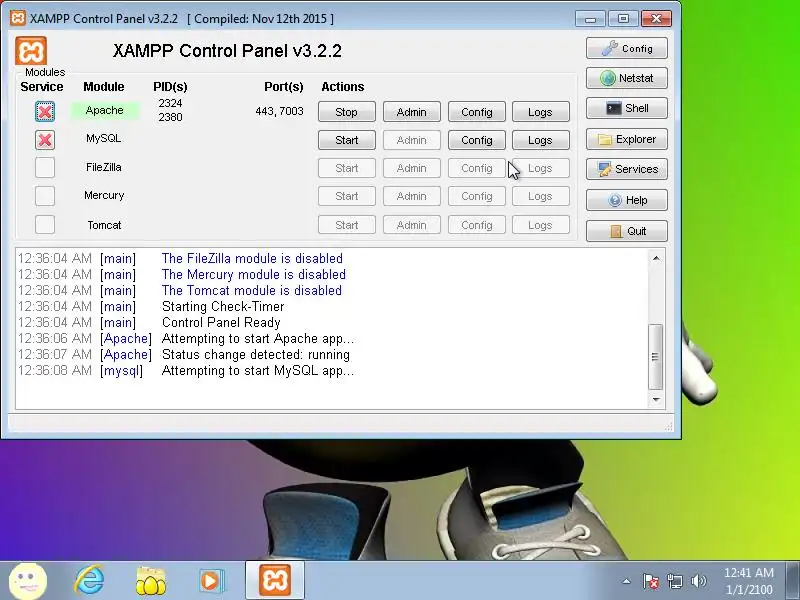Open Apache Admin
Viewport: 800px width, 600px height.
point(411,112)
